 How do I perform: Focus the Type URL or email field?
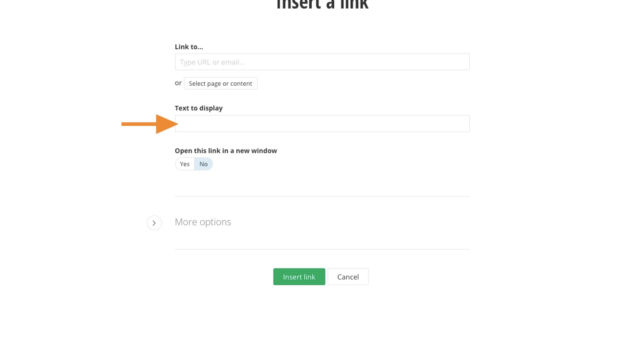click(x=322, y=62)
